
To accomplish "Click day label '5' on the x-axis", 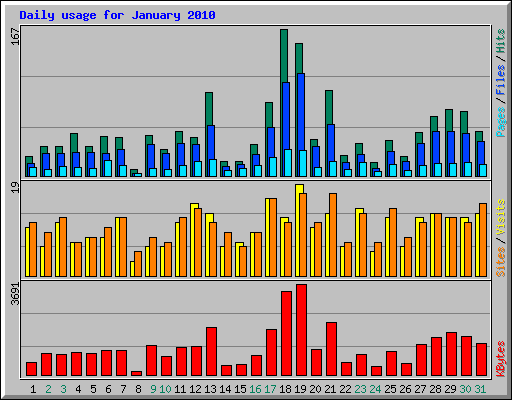I will [x=93, y=389].
